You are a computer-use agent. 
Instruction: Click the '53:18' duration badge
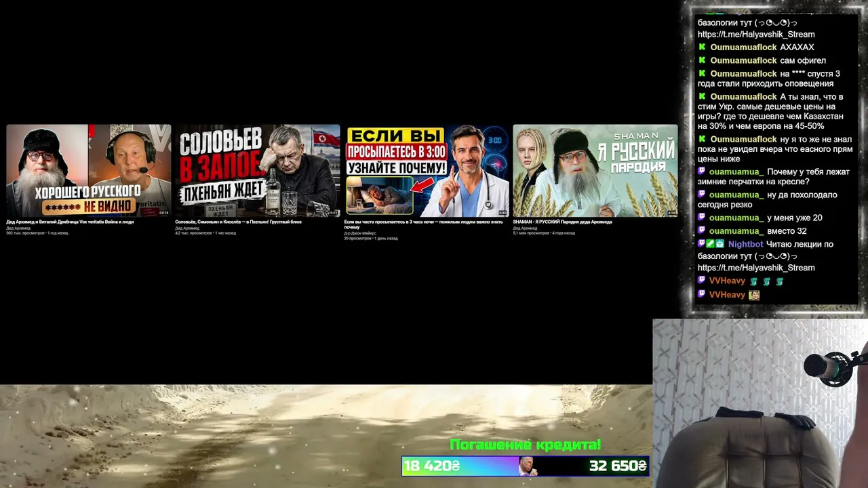coord(163,213)
